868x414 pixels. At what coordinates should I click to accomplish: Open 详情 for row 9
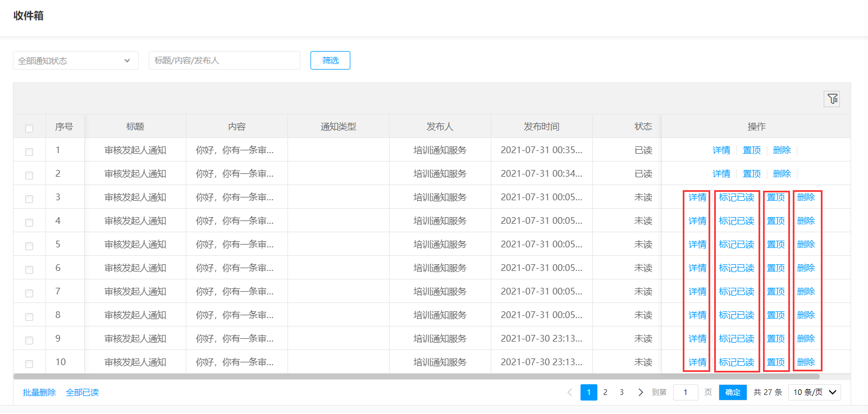click(697, 338)
